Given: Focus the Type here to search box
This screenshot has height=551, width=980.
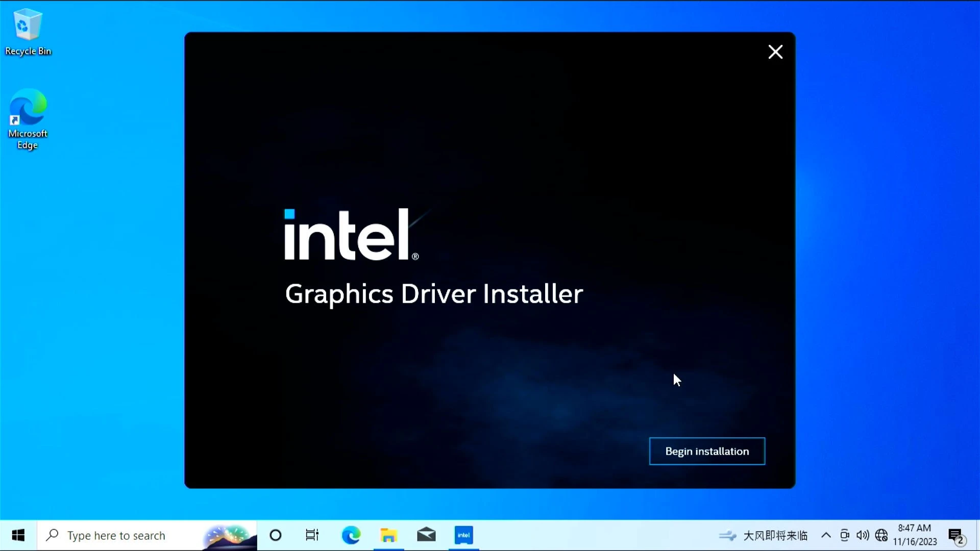Looking at the screenshot, I should (147, 535).
